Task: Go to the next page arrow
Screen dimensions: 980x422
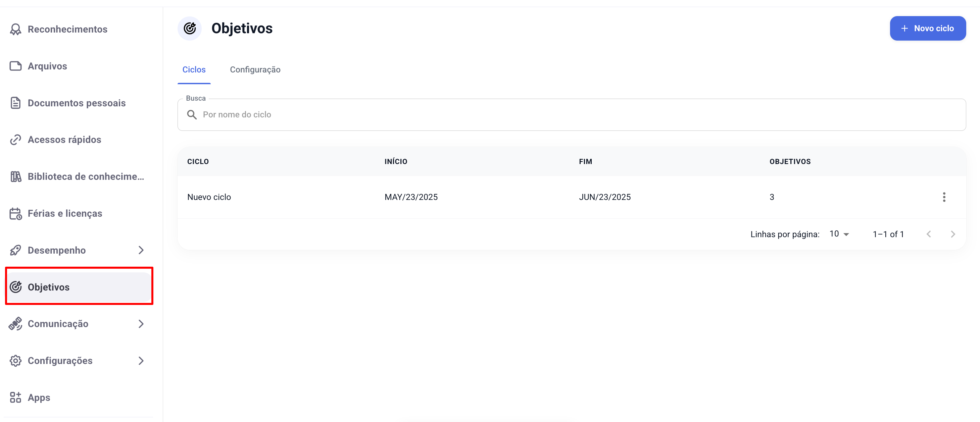Action: (952, 234)
